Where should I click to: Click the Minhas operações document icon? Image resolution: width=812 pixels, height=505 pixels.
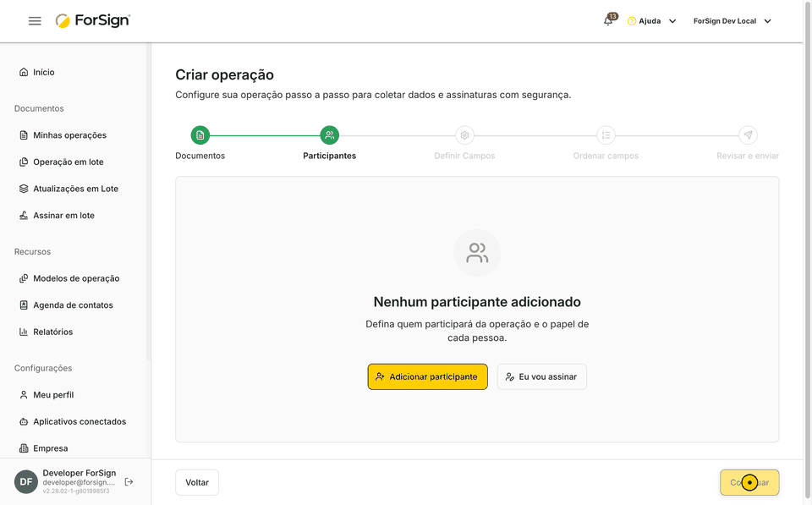click(x=24, y=135)
